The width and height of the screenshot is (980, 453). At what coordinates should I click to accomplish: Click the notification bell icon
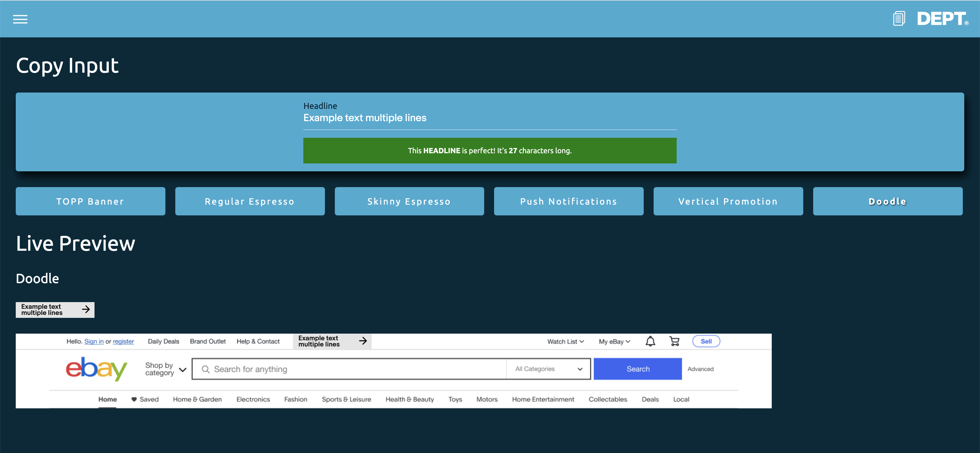[x=650, y=341]
